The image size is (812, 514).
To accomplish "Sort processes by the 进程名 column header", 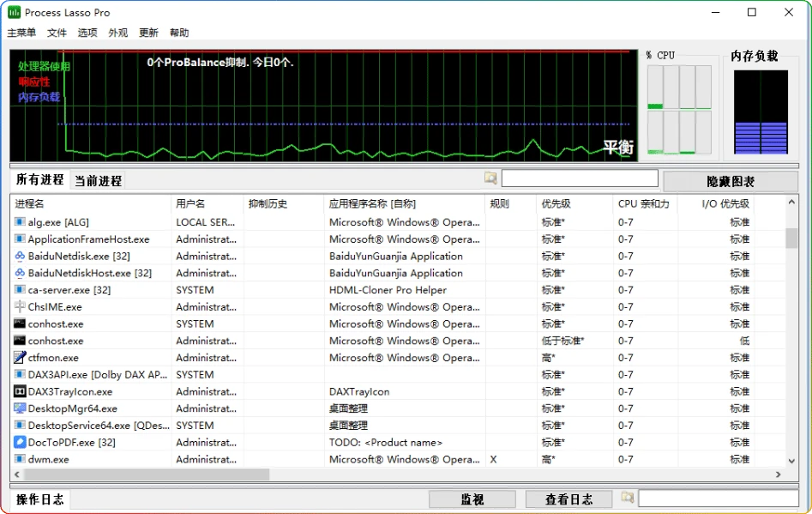I will tap(30, 203).
